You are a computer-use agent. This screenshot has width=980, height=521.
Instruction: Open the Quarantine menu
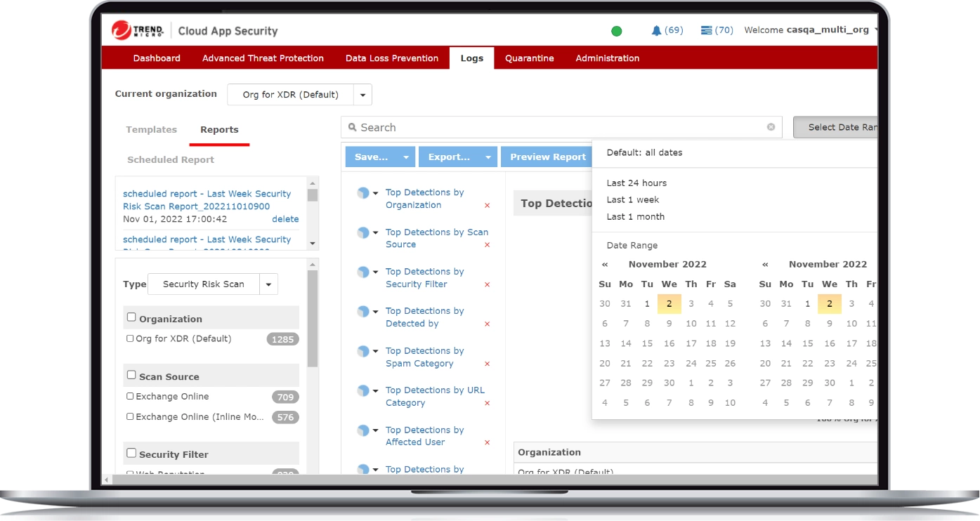[529, 58]
